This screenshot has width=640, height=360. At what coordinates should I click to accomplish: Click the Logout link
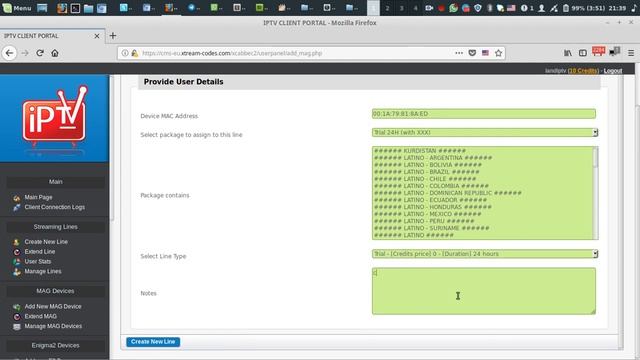pyautogui.click(x=613, y=71)
